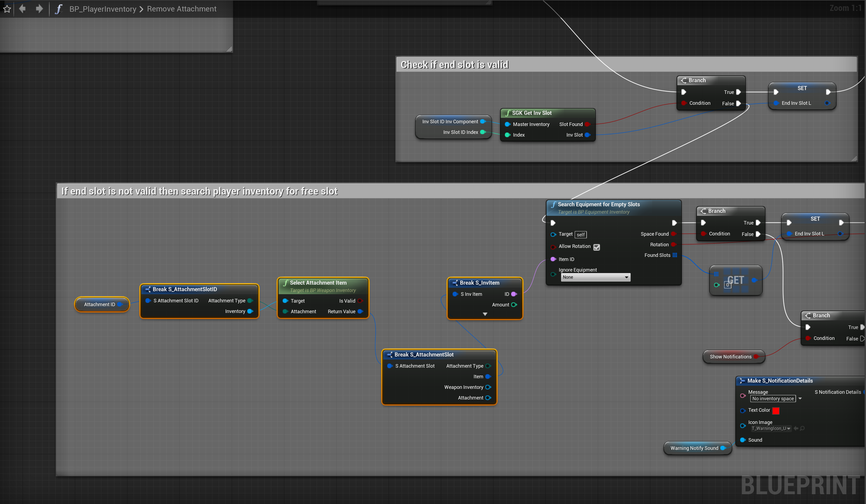The width and height of the screenshot is (866, 504).
Task: Click the magnifier browse icon beside T_WarningIcon
Action: coord(803,428)
